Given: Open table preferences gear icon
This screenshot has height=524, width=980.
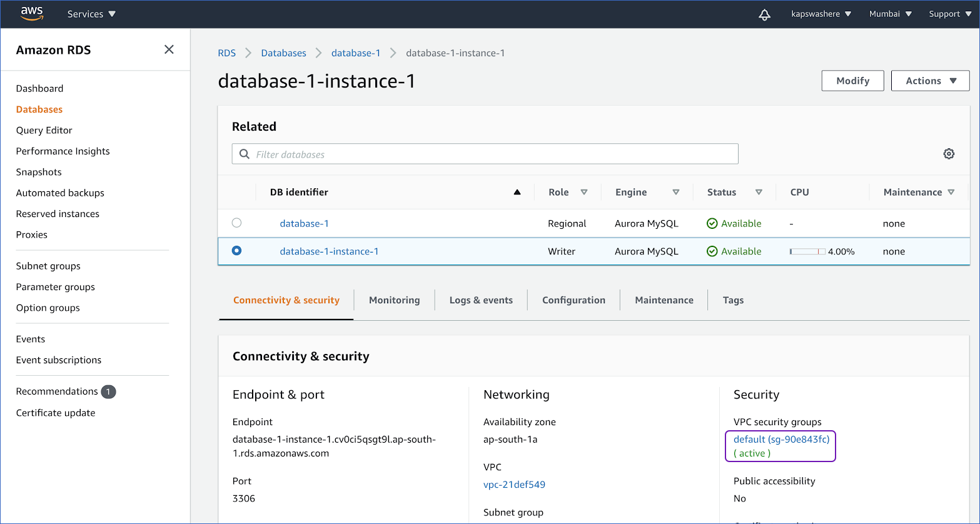Looking at the screenshot, I should pyautogui.click(x=949, y=154).
